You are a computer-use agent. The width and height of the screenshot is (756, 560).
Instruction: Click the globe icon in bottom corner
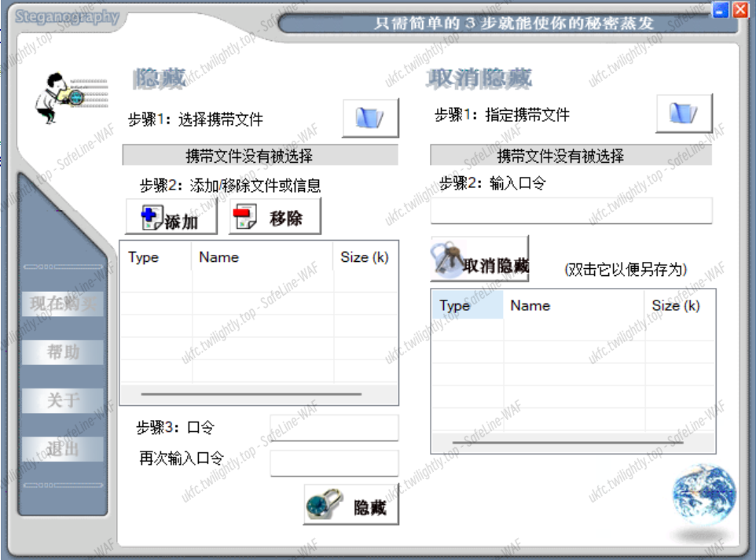704,494
